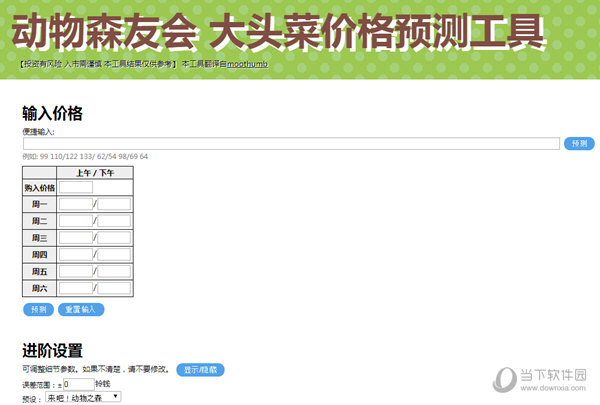The image size is (600, 405).
Task: Click the example text 99 110/122 133
Action: (x=66, y=156)
